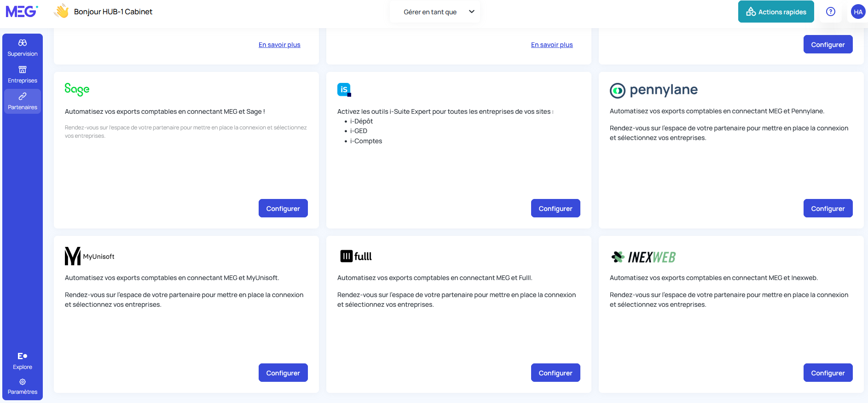Image resolution: width=868 pixels, height=403 pixels.
Task: Click the Inexweb logo
Action: tap(643, 257)
